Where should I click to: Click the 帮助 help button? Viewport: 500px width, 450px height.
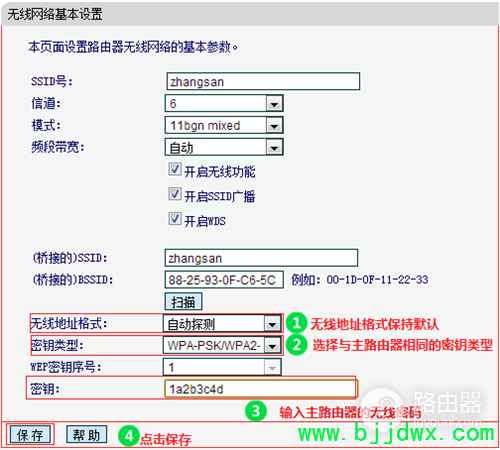(87, 434)
